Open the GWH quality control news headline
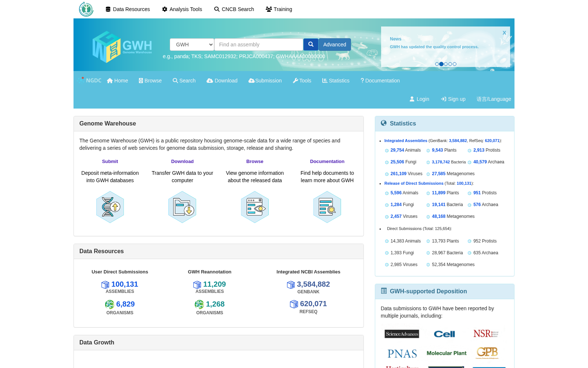588x368 pixels. [434, 47]
